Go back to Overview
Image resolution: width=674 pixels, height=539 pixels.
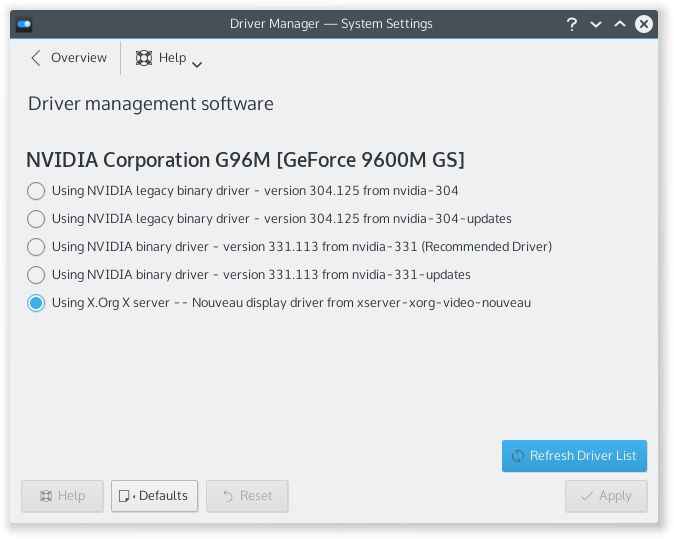click(x=68, y=58)
